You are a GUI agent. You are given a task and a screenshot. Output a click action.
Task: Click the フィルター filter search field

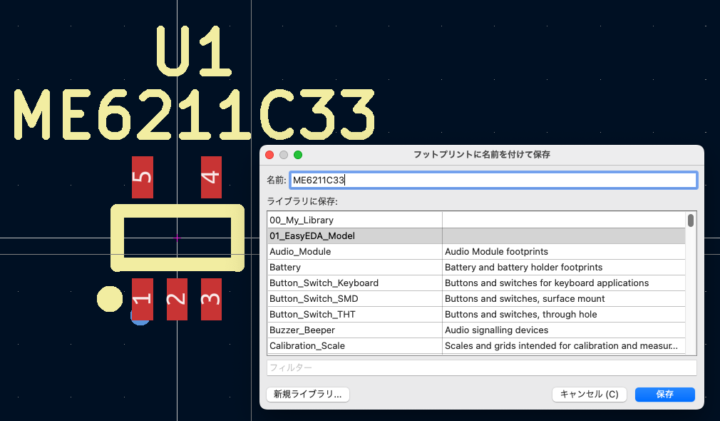click(x=480, y=368)
